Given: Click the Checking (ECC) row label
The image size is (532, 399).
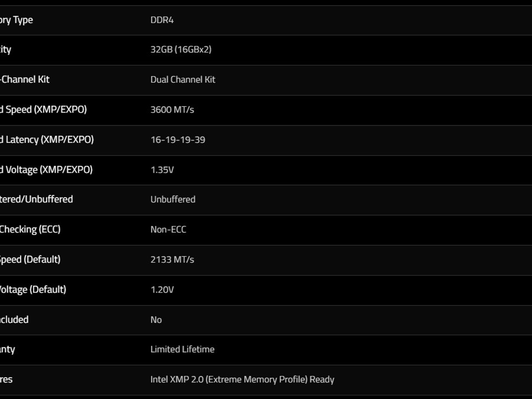Looking at the screenshot, I should [30, 229].
